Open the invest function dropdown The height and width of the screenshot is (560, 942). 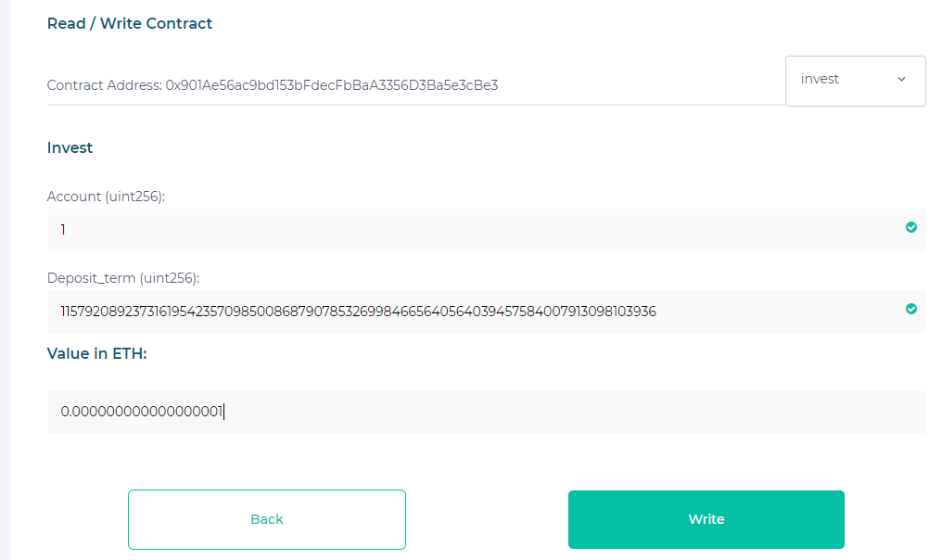coord(855,81)
